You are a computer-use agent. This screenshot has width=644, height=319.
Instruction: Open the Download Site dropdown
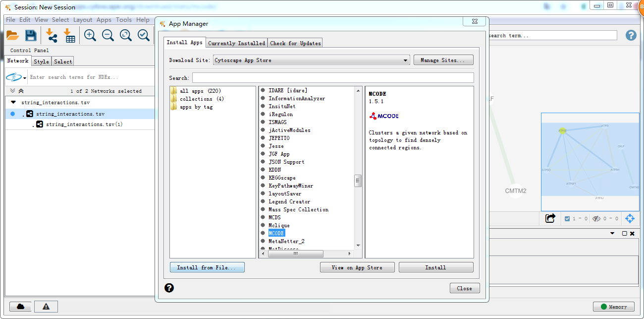405,60
